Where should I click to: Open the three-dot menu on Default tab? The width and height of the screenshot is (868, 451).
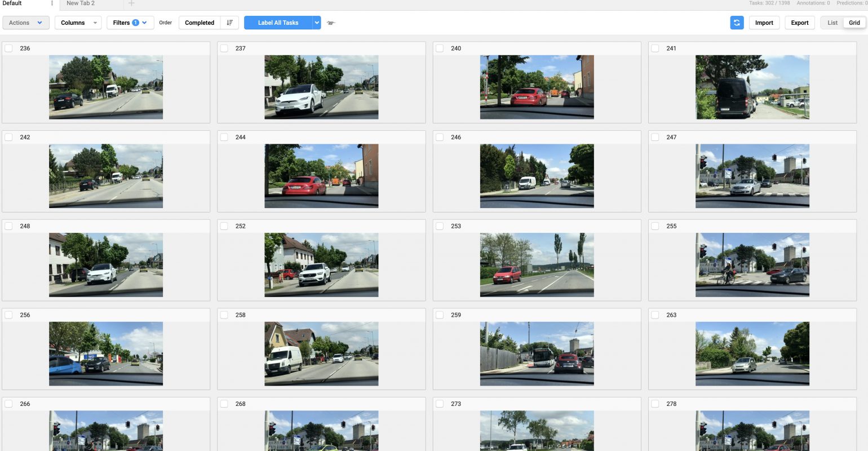[52, 3]
